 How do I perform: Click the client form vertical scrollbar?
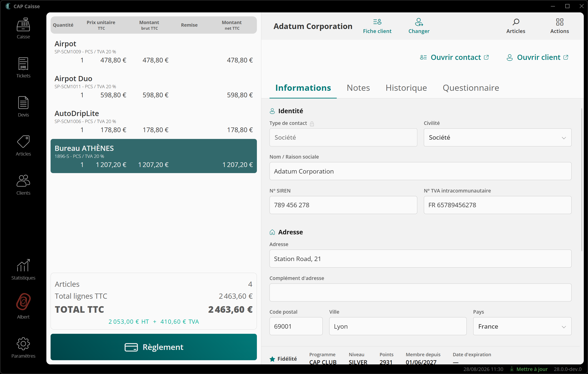click(x=582, y=179)
